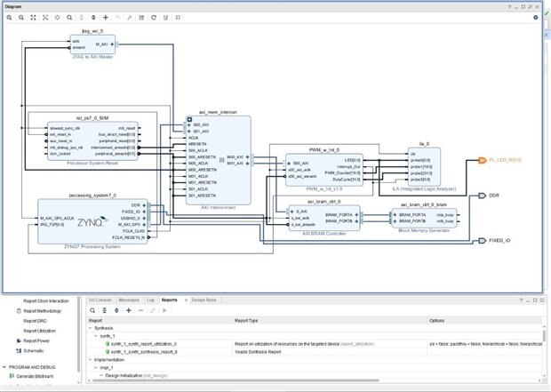
Task: Click the search icon in Reports toolbar
Action: (92, 310)
